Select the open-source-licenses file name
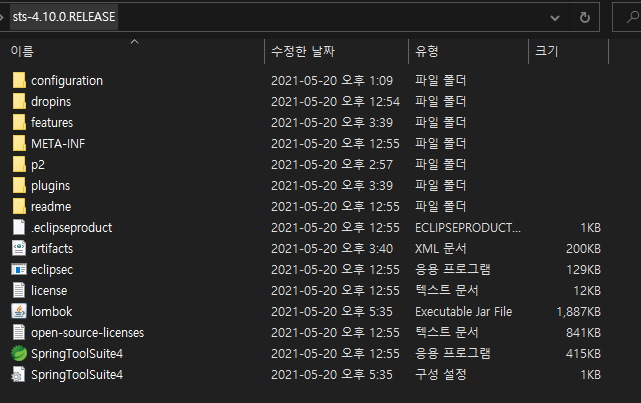This screenshot has width=641, height=403. (x=87, y=333)
